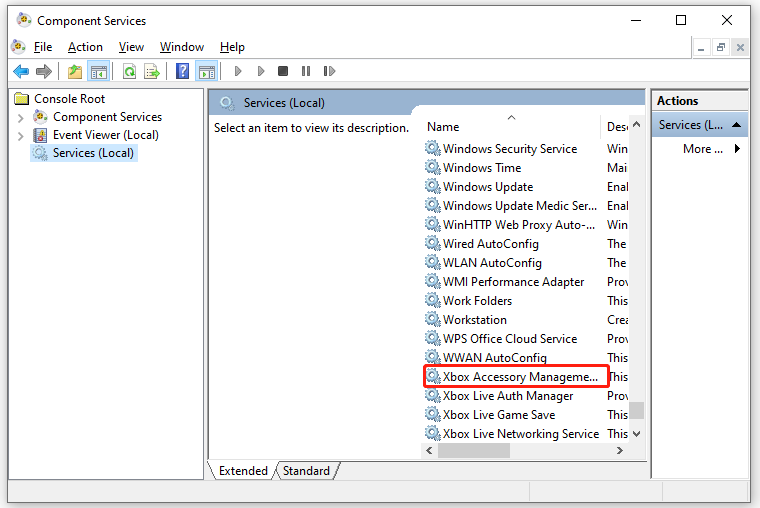Click the Export List toolbar icon
This screenshot has height=508, width=760.
click(x=152, y=71)
